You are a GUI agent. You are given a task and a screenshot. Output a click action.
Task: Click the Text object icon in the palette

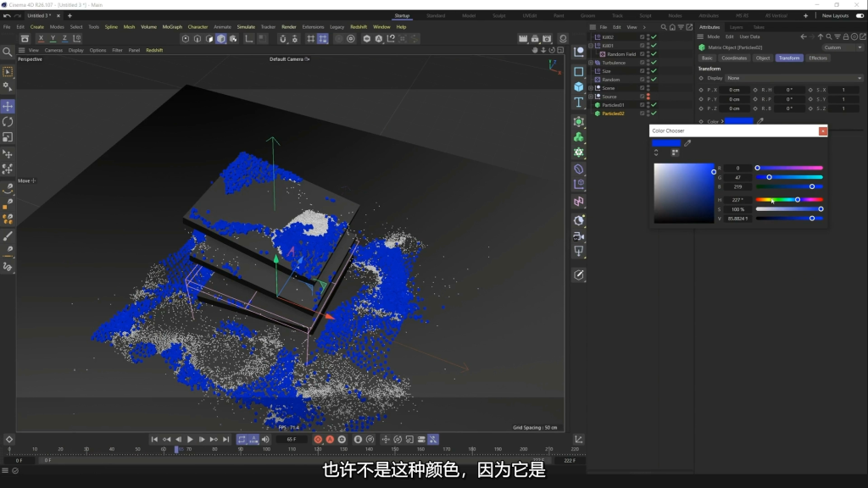(x=579, y=103)
